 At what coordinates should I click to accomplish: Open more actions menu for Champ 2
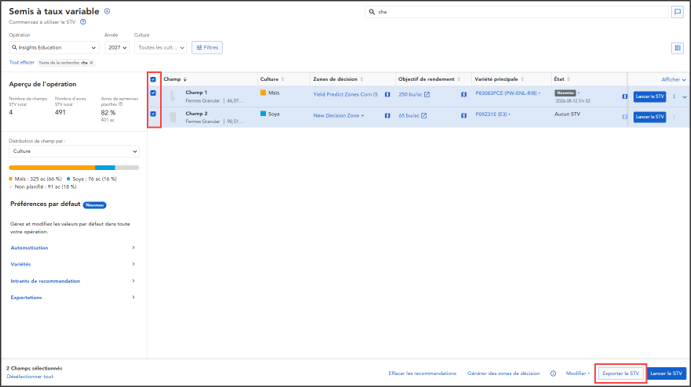click(674, 117)
